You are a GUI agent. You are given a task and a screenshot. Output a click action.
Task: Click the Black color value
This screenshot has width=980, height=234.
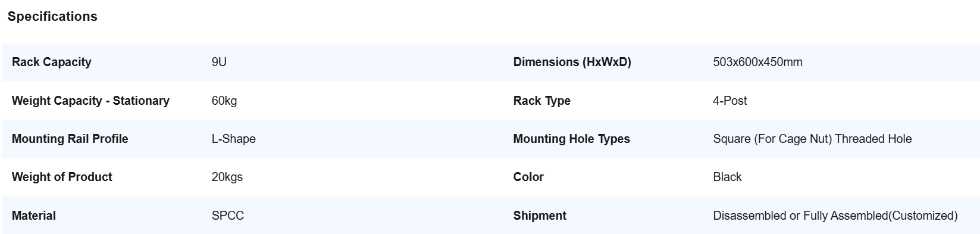pyautogui.click(x=727, y=177)
